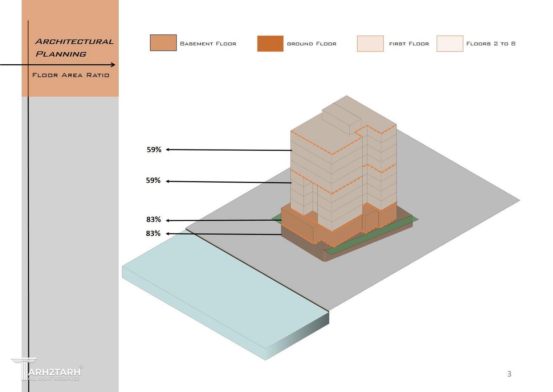553x392 pixels.
Task: Select the bottom 83% percentage label
Action: coord(153,233)
